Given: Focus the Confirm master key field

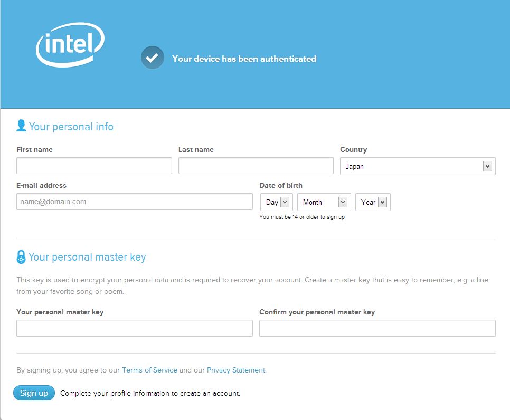Looking at the screenshot, I should 377,328.
